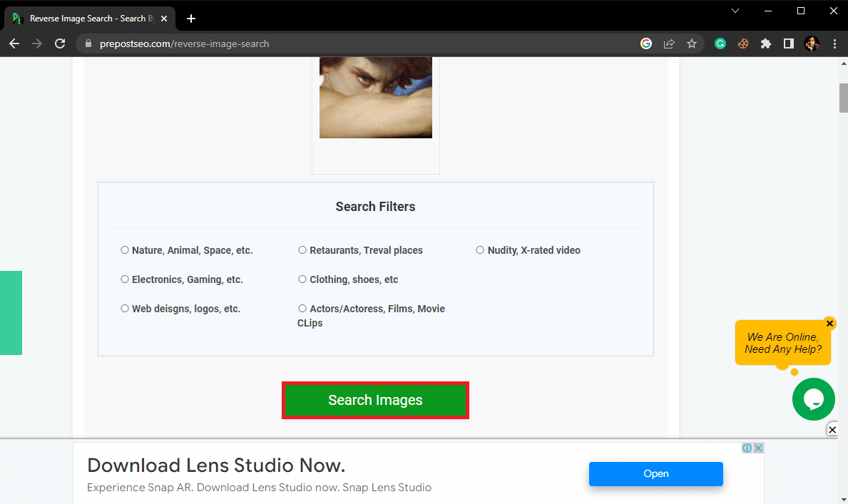Reload the current page
Screen dimensions: 848x504
(x=60, y=43)
